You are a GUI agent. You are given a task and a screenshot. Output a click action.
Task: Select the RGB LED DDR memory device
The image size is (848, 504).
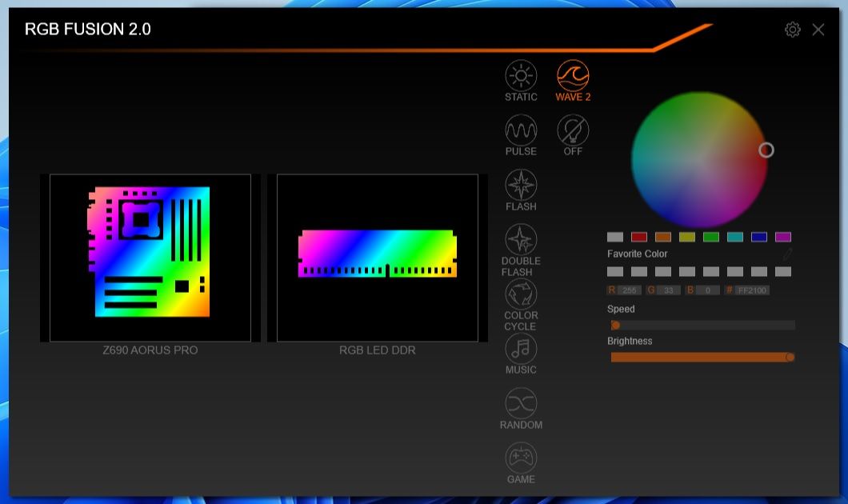[378, 258]
